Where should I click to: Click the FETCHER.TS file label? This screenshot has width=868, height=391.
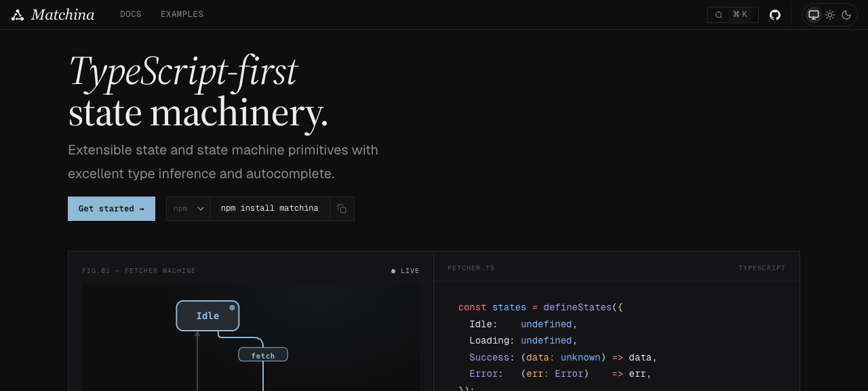(471, 268)
